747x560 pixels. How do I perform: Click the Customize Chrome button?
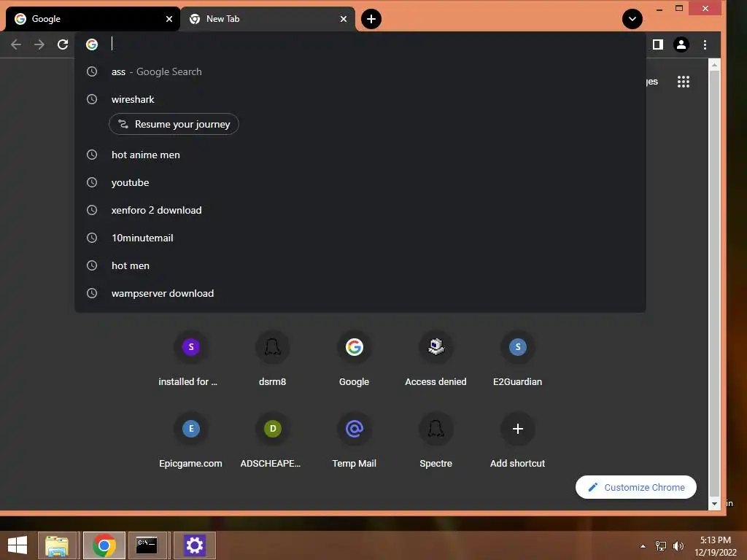636,487
